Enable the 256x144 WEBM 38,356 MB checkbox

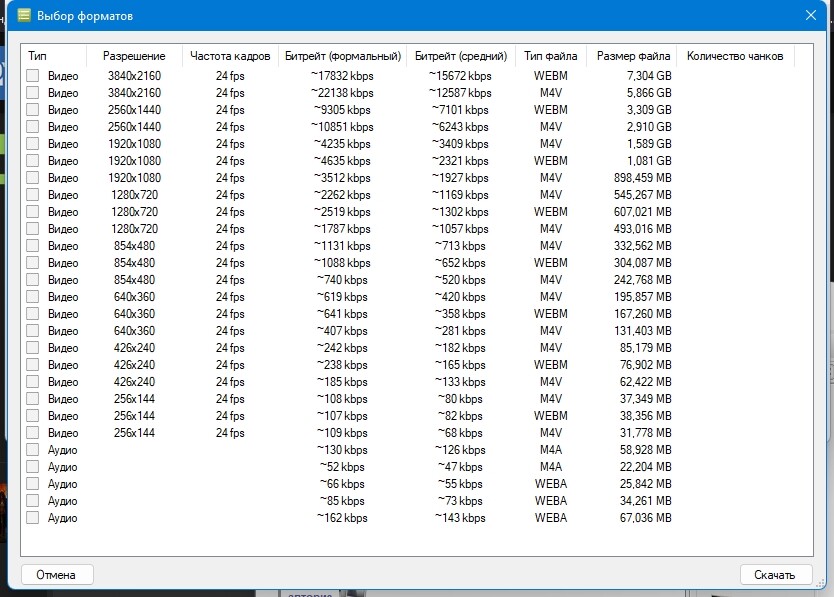click(x=32, y=416)
